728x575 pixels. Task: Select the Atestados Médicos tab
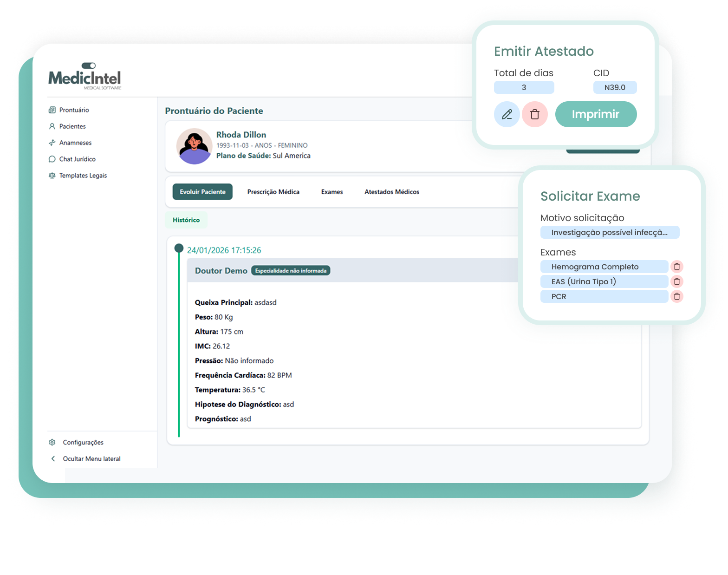[391, 192]
